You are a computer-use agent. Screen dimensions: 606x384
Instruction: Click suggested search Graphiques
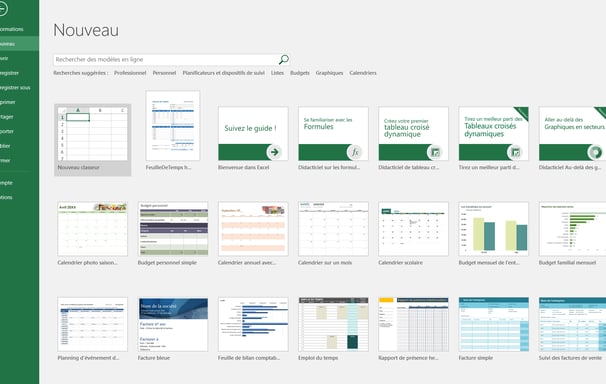tap(329, 73)
